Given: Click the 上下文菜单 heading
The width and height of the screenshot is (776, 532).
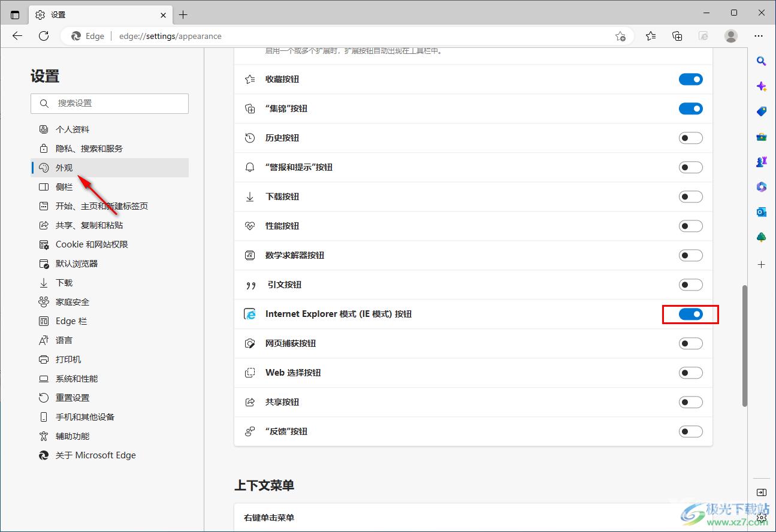Looking at the screenshot, I should [264, 485].
